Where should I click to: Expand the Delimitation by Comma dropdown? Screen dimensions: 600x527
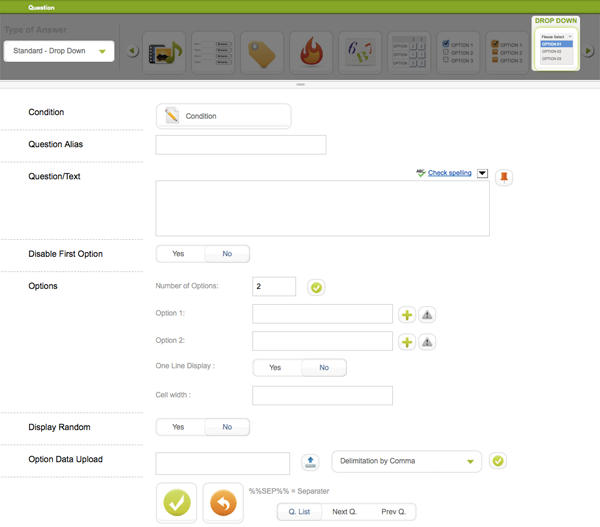(406, 462)
